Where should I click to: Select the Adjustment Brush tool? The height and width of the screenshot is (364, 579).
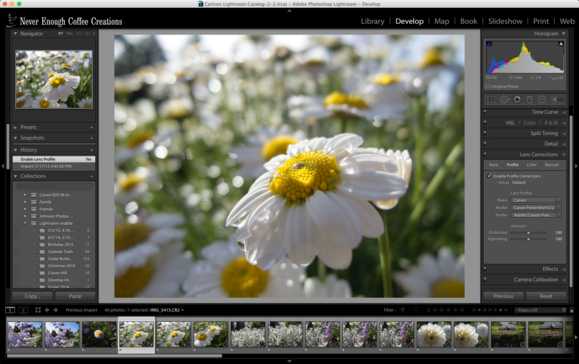tap(557, 99)
